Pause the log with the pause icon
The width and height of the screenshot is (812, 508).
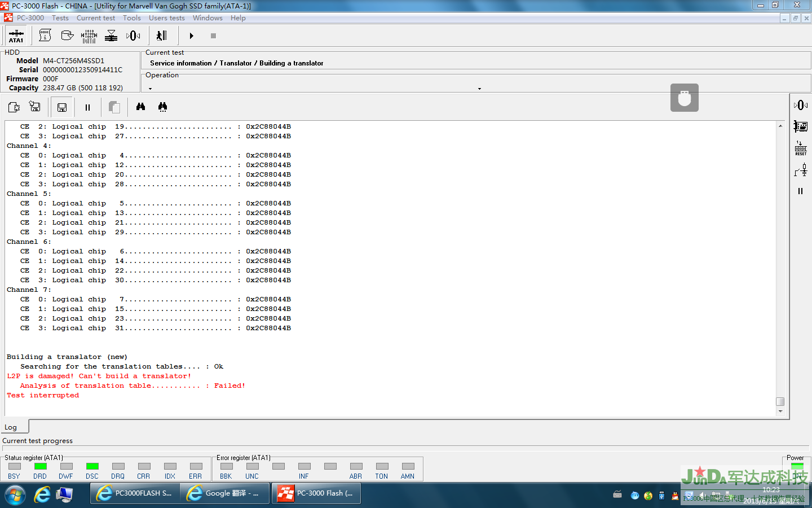tap(87, 107)
